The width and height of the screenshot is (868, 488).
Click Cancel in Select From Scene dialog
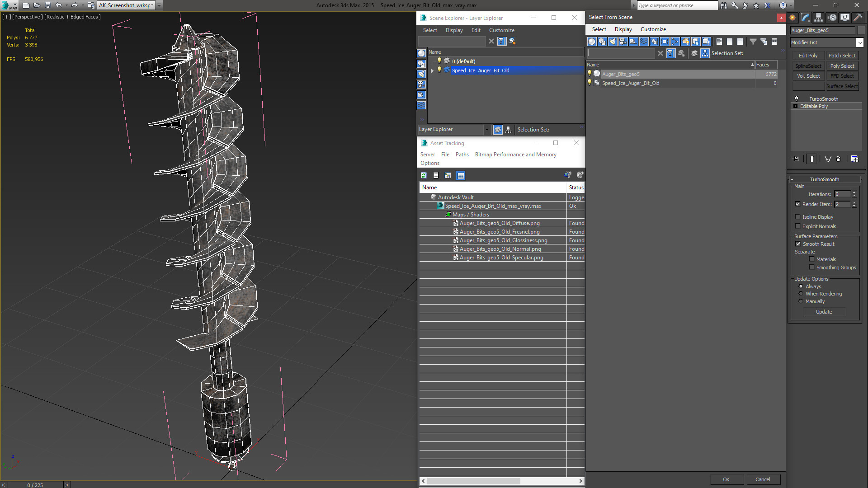pos(763,479)
